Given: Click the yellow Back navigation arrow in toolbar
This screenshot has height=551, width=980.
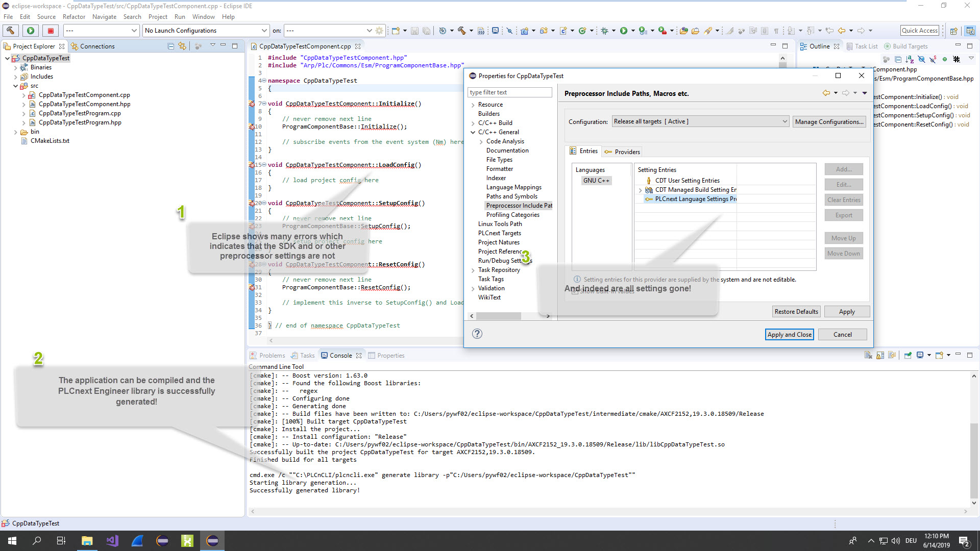Looking at the screenshot, I should [841, 31].
